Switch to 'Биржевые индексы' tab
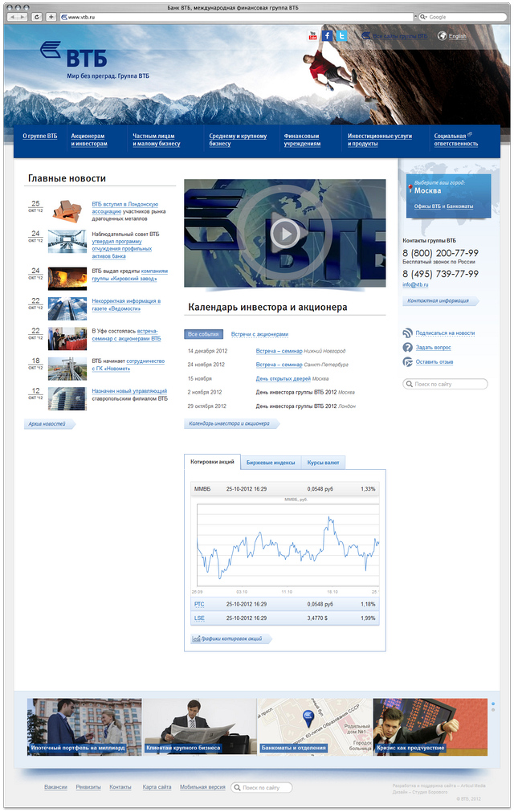The image size is (514, 812). [x=271, y=463]
